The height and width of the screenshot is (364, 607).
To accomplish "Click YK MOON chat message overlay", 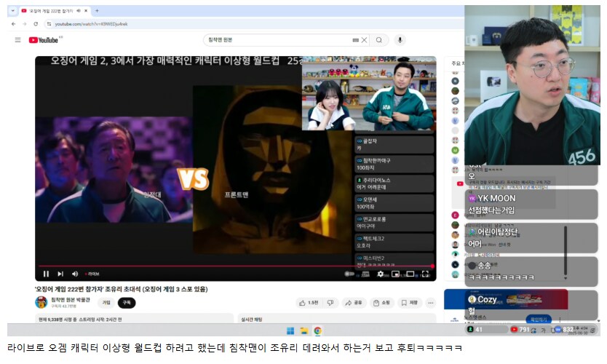I will [x=531, y=204].
